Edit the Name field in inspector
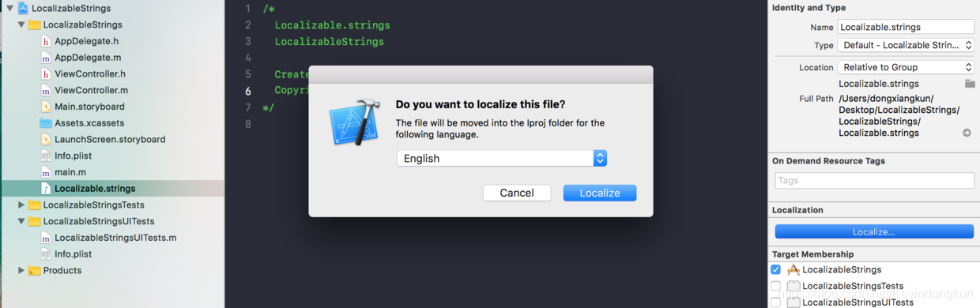980x308 pixels. pyautogui.click(x=906, y=27)
